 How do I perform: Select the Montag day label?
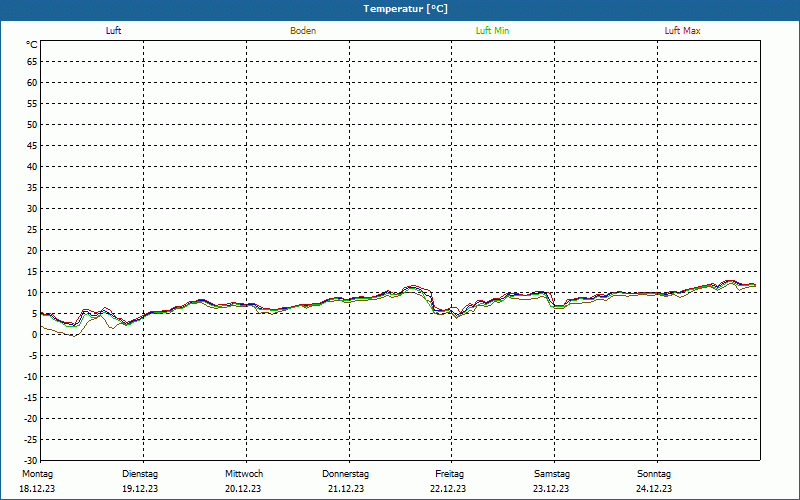pyautogui.click(x=37, y=474)
